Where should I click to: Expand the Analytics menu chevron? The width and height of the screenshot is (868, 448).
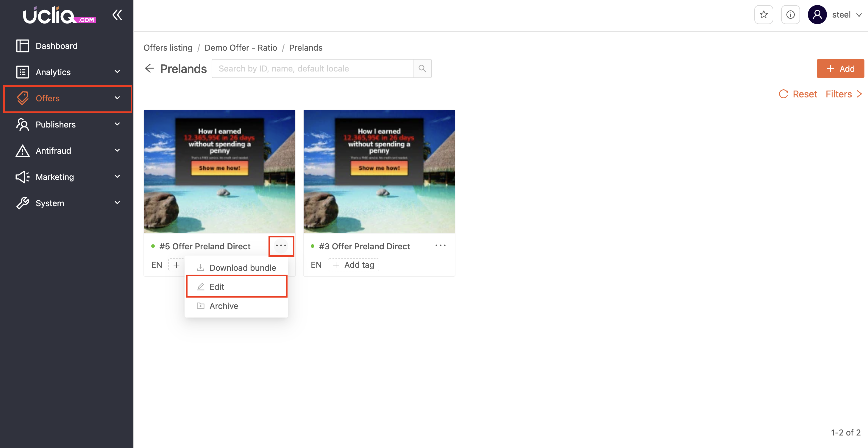click(x=117, y=72)
